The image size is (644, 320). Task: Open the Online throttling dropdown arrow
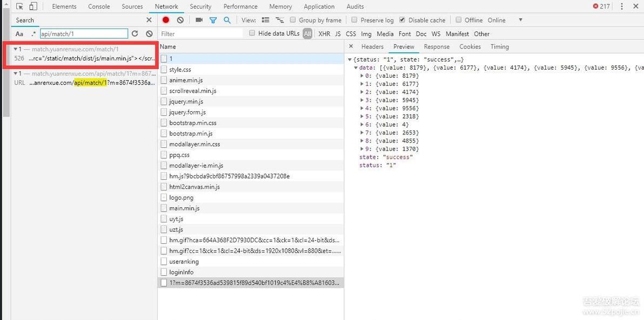(x=520, y=19)
